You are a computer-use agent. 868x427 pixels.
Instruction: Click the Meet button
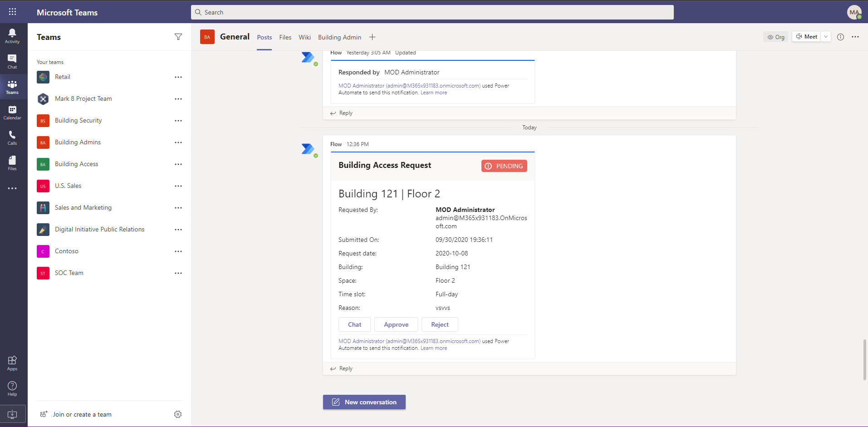[807, 37]
